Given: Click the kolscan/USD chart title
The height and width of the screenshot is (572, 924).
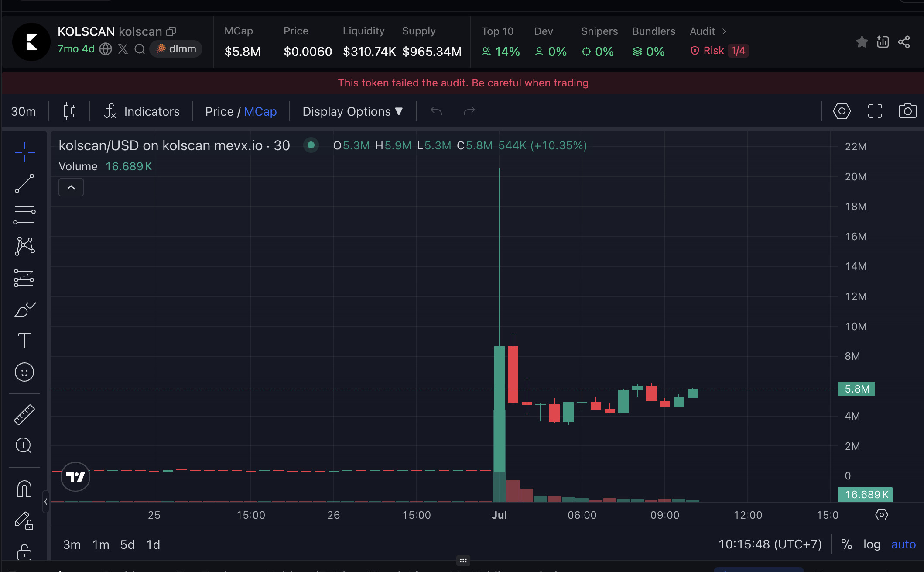Looking at the screenshot, I should 174,145.
